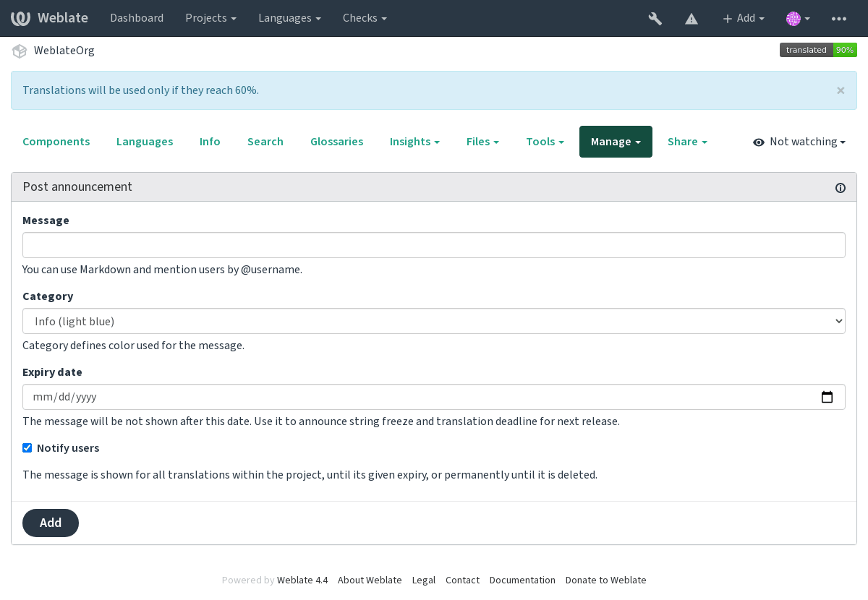Expand the Insights tab dropdown

tap(414, 142)
